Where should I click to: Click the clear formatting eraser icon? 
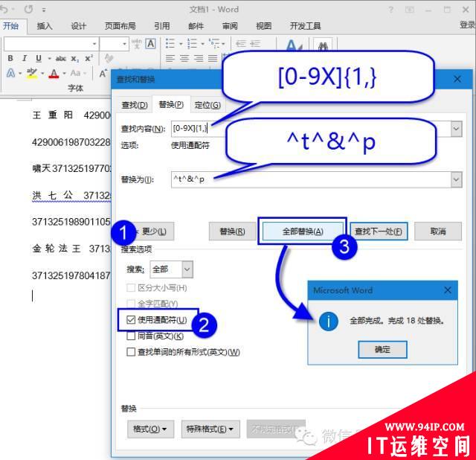point(109,58)
